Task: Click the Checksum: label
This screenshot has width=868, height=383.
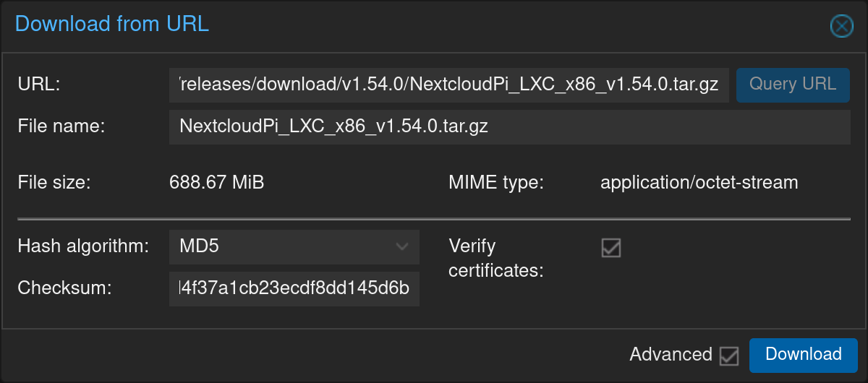Action: 64,288
